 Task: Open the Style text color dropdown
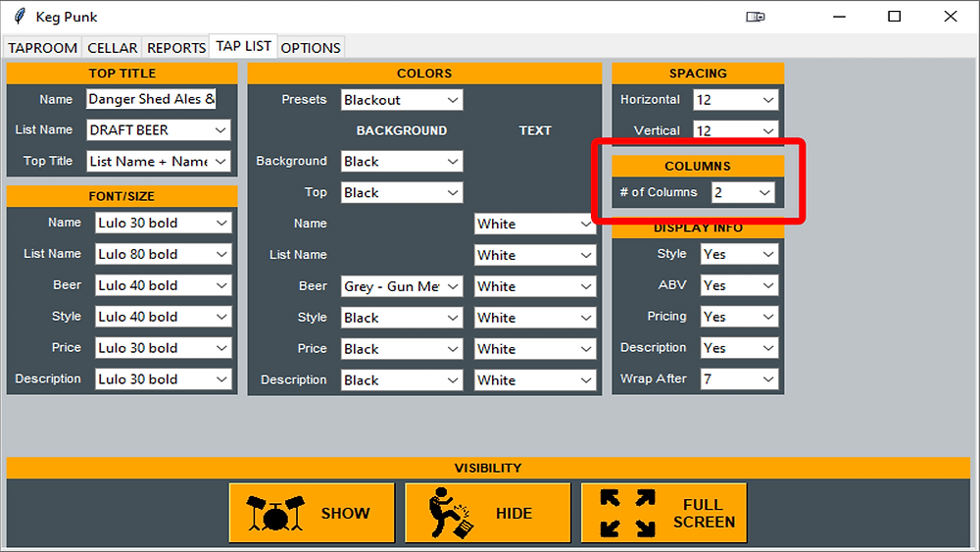[x=534, y=318]
